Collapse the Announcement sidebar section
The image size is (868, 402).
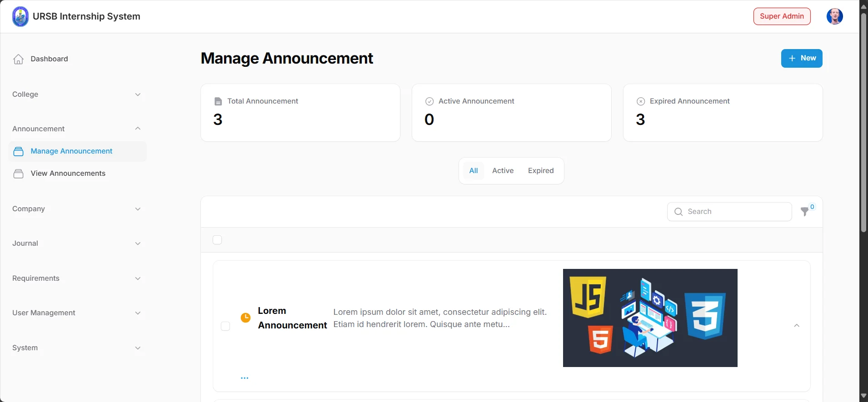coord(76,129)
